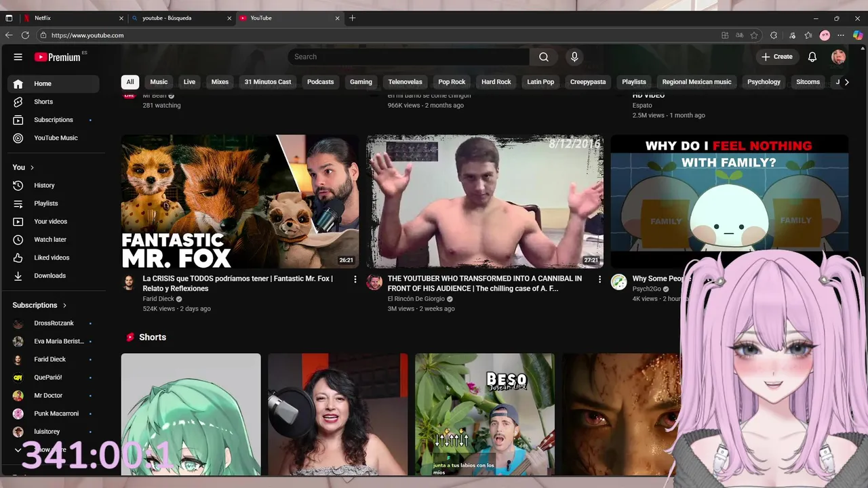The width and height of the screenshot is (868, 488).
Task: Open Mr Doctor channel subscription
Action: (x=54, y=396)
